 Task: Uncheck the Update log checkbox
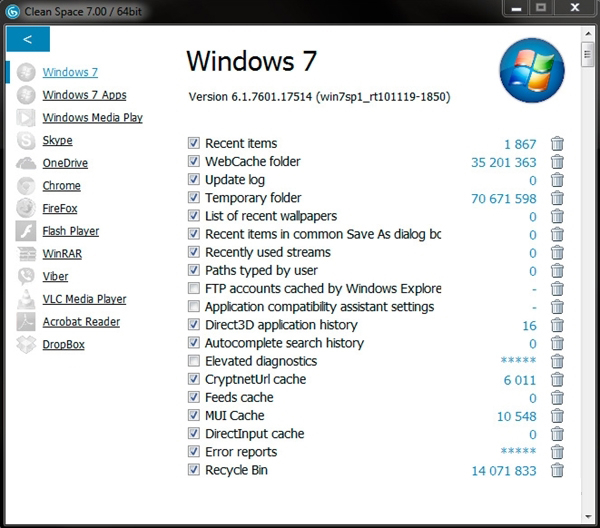coord(194,179)
